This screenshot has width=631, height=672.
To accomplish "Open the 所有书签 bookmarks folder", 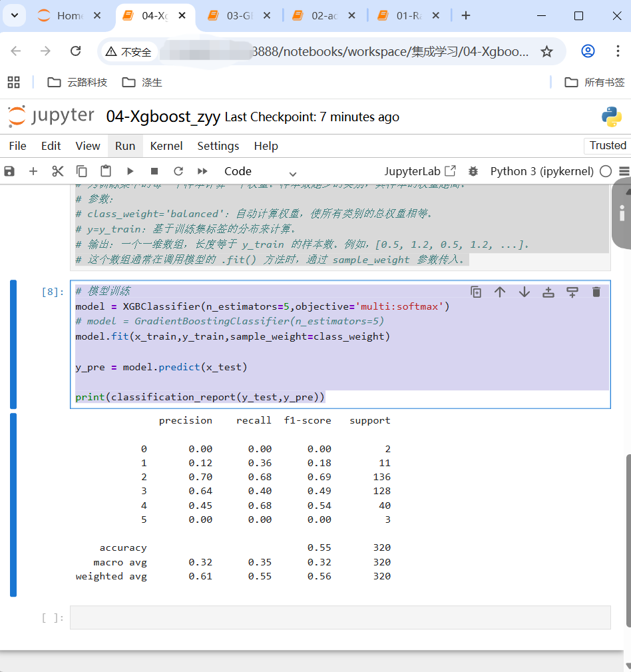I will coord(594,82).
